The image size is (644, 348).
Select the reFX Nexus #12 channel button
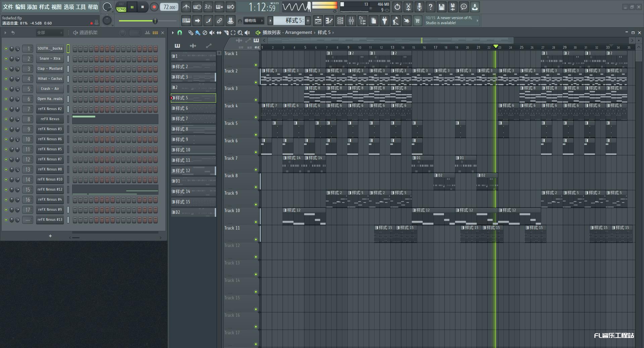[50, 190]
